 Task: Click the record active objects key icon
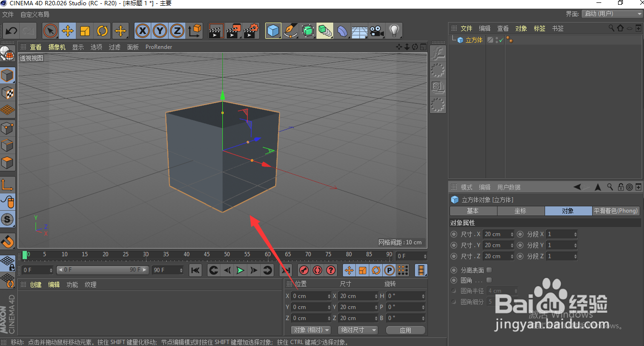304,270
